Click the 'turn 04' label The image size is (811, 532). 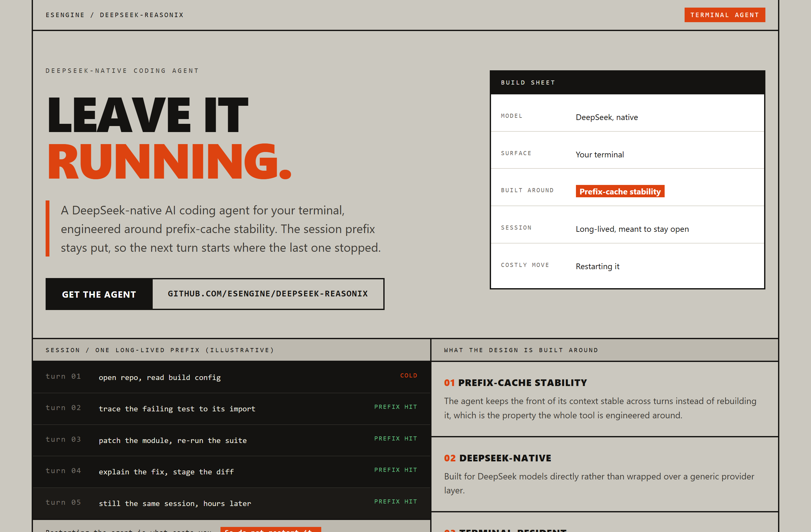[63, 470]
